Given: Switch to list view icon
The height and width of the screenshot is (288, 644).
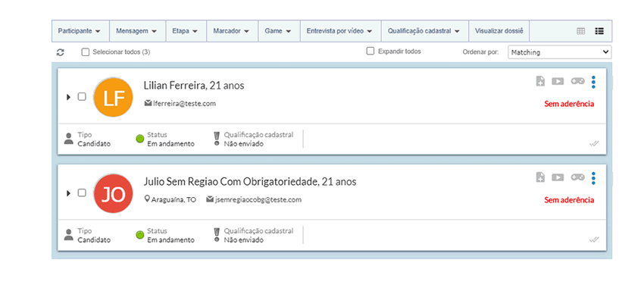Looking at the screenshot, I should coord(599,31).
